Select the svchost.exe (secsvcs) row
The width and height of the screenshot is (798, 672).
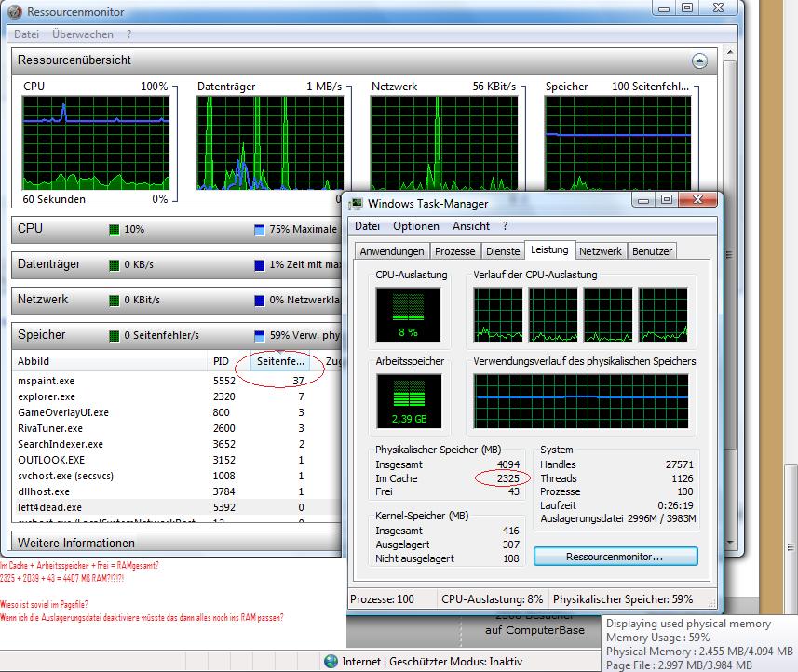pos(176,475)
